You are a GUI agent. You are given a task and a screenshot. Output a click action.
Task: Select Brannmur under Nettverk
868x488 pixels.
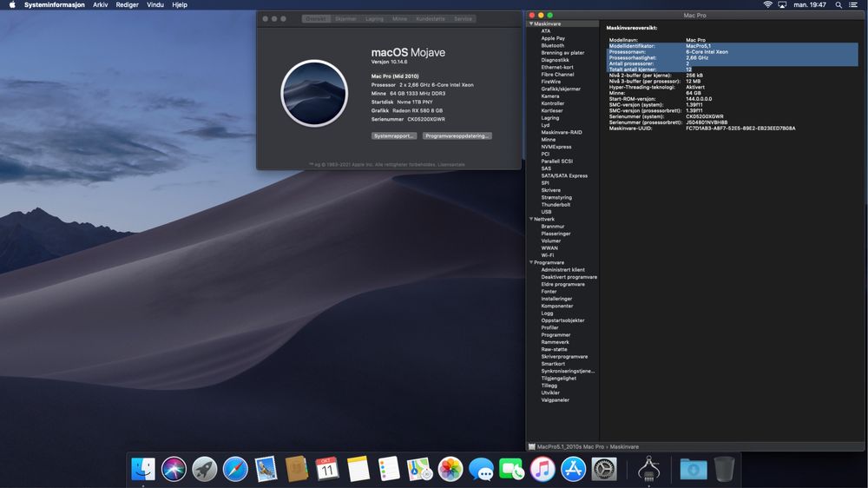pyautogui.click(x=552, y=226)
